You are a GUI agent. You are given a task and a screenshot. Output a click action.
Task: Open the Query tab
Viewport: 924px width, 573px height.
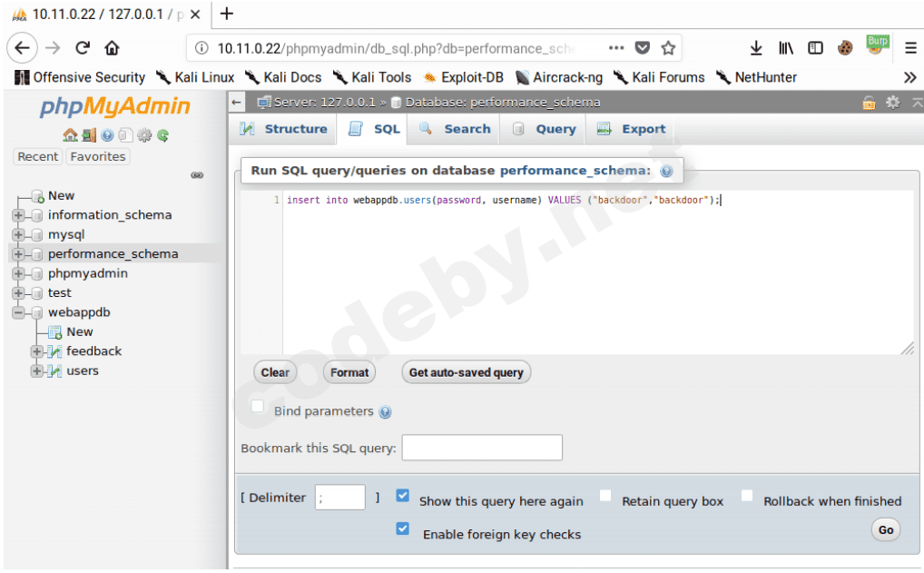(x=544, y=129)
